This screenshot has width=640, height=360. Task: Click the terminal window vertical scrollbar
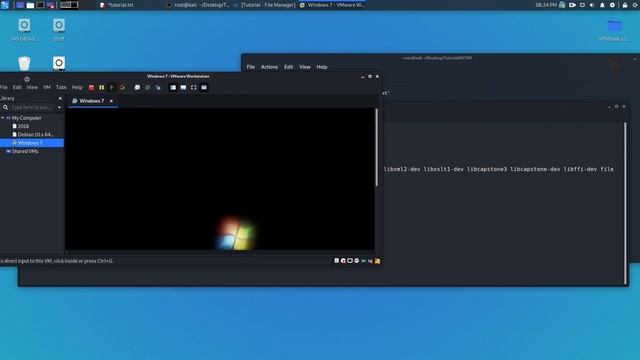click(x=625, y=203)
